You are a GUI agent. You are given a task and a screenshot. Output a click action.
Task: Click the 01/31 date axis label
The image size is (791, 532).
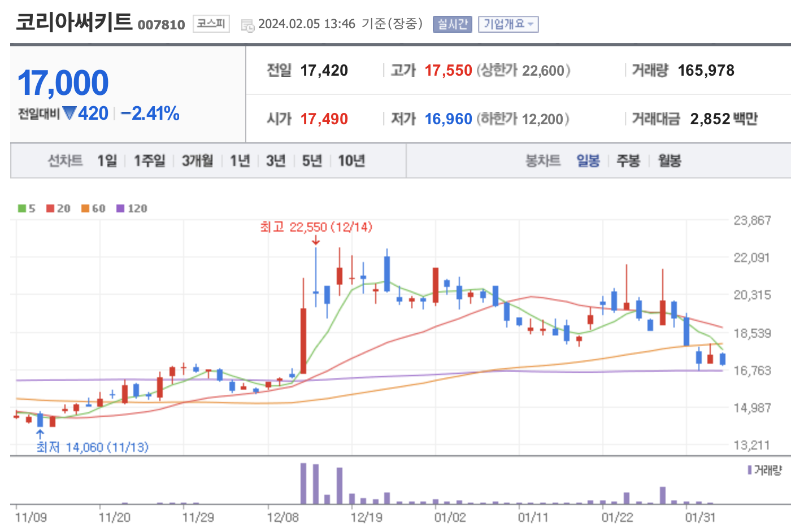point(701,517)
